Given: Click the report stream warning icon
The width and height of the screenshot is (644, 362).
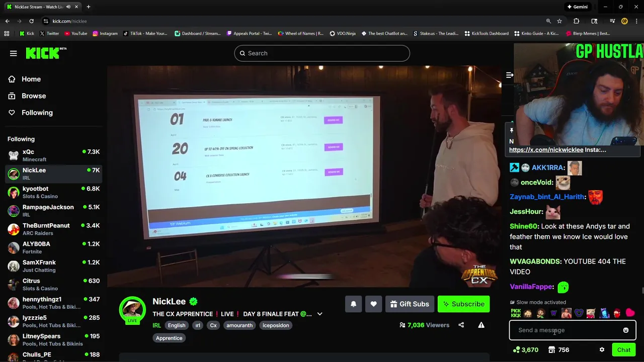Looking at the screenshot, I should [481, 325].
